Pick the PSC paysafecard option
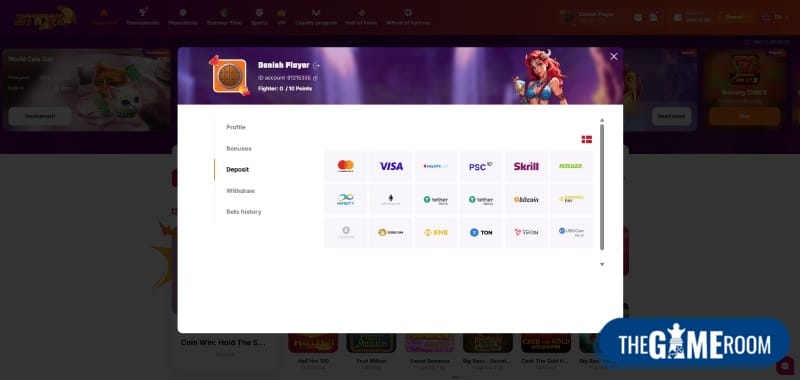Image resolution: width=800 pixels, height=380 pixels. point(481,166)
